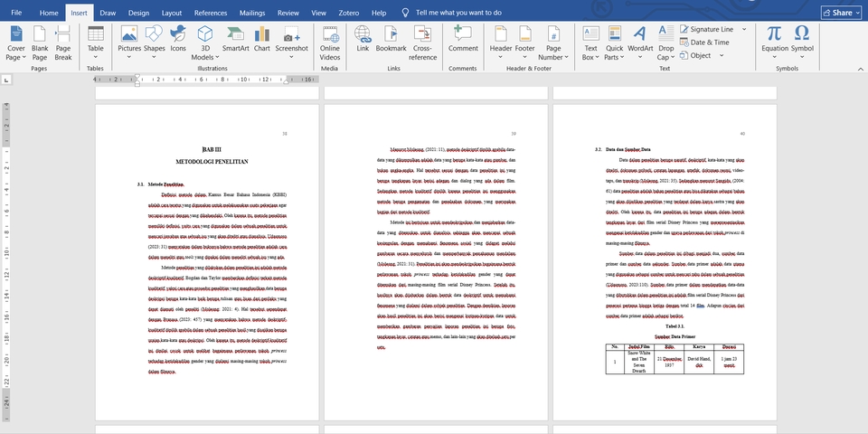
Task: Insert a Blank Page
Action: 39,43
